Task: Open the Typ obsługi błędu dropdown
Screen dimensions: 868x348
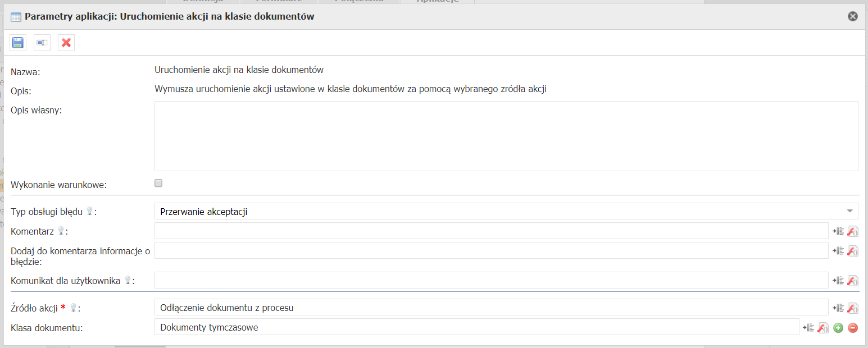Action: pyautogui.click(x=506, y=212)
